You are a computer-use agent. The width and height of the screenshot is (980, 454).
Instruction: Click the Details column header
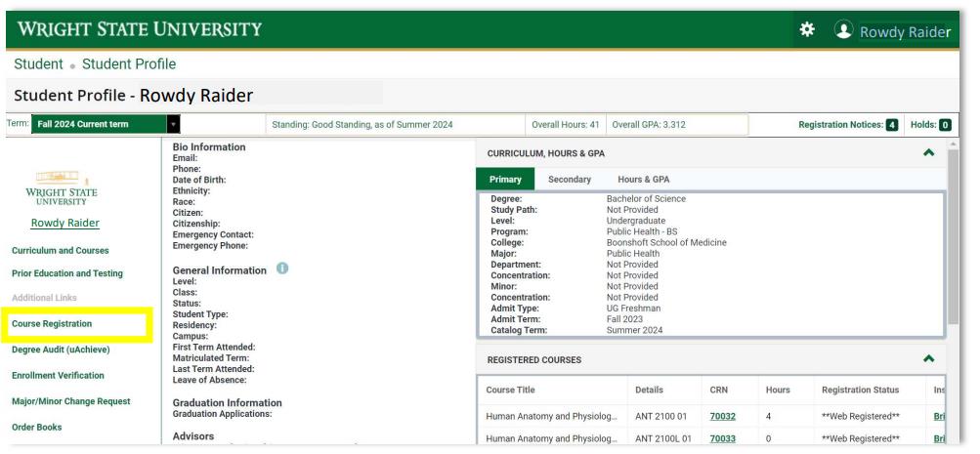[x=649, y=390]
